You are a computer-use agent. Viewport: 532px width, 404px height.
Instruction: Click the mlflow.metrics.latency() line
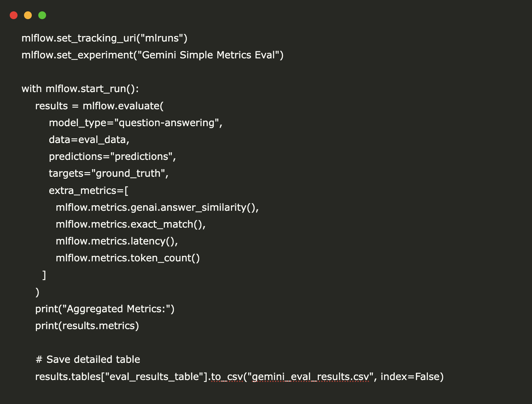tap(117, 241)
